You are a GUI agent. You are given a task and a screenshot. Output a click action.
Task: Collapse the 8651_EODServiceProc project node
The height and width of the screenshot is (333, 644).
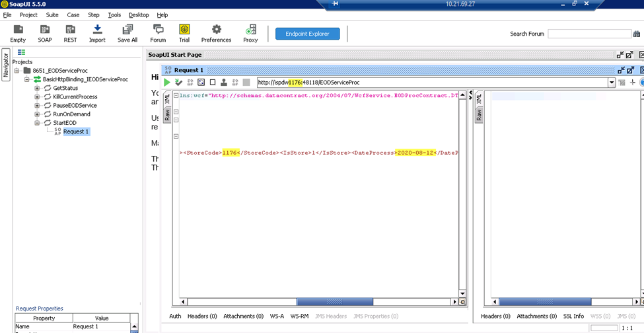coord(17,71)
